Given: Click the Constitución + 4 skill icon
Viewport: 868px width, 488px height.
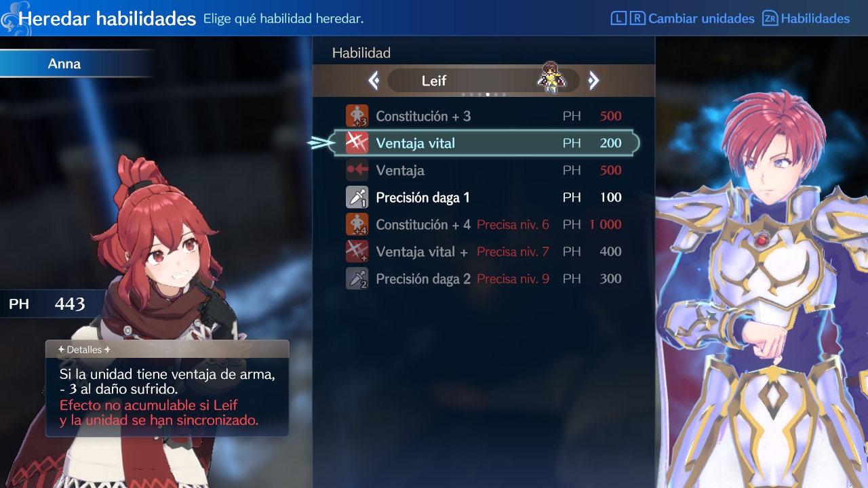Looking at the screenshot, I should coord(357,224).
